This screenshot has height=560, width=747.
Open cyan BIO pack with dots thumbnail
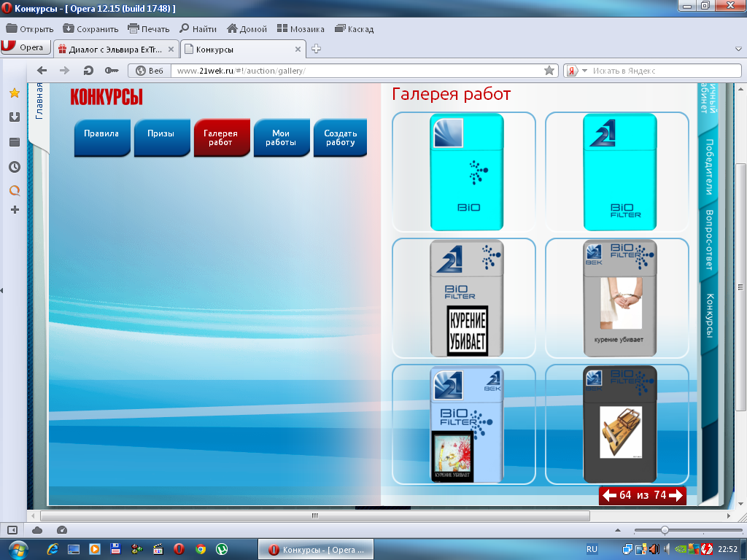[x=466, y=172]
